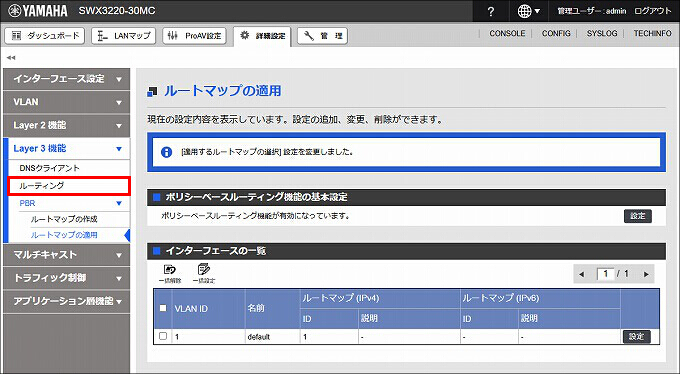Toggle the select-all checkbox in table header
This screenshot has height=374, width=680.
163,308
